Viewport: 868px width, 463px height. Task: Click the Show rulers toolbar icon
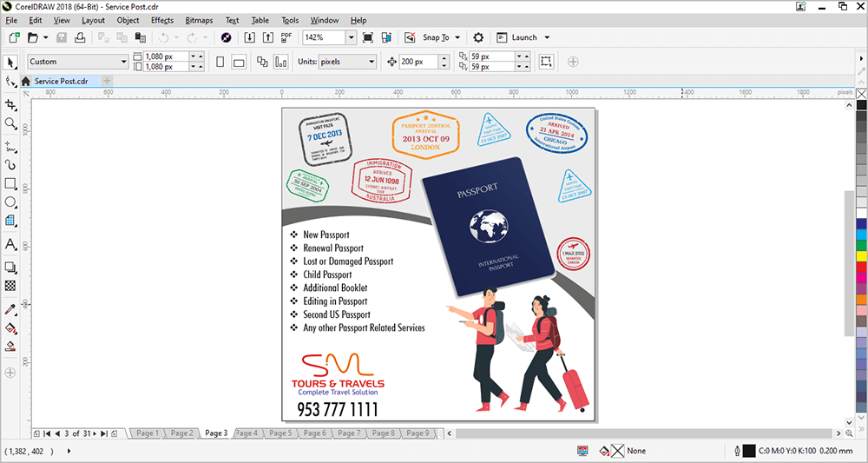386,37
